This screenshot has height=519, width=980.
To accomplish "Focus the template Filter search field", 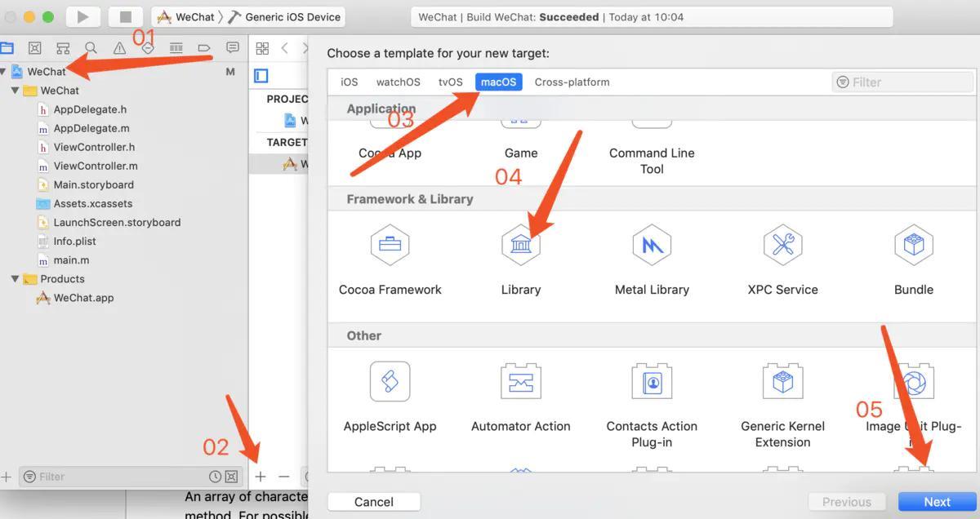I will tap(903, 82).
